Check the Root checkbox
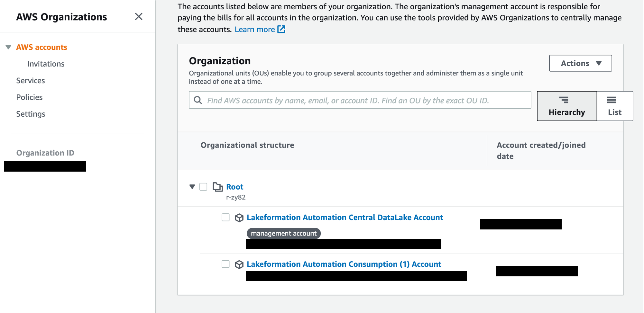Image resolution: width=644 pixels, height=313 pixels. (x=203, y=187)
